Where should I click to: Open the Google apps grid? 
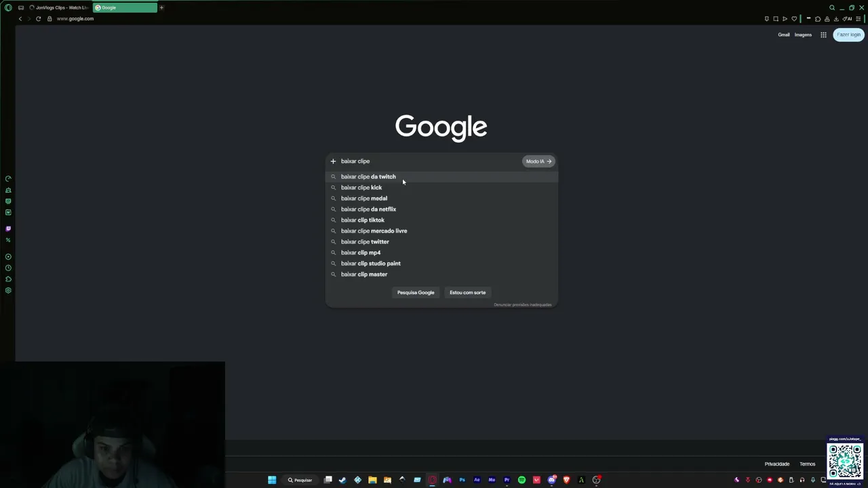click(x=823, y=35)
